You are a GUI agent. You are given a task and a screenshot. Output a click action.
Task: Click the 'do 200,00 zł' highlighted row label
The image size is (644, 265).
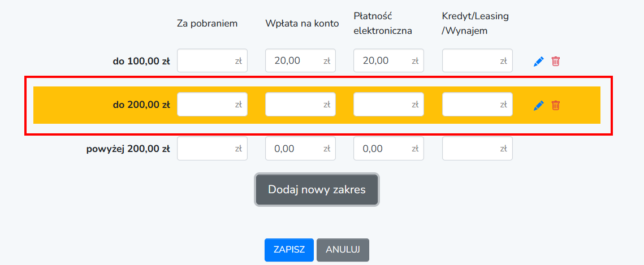coord(141,105)
